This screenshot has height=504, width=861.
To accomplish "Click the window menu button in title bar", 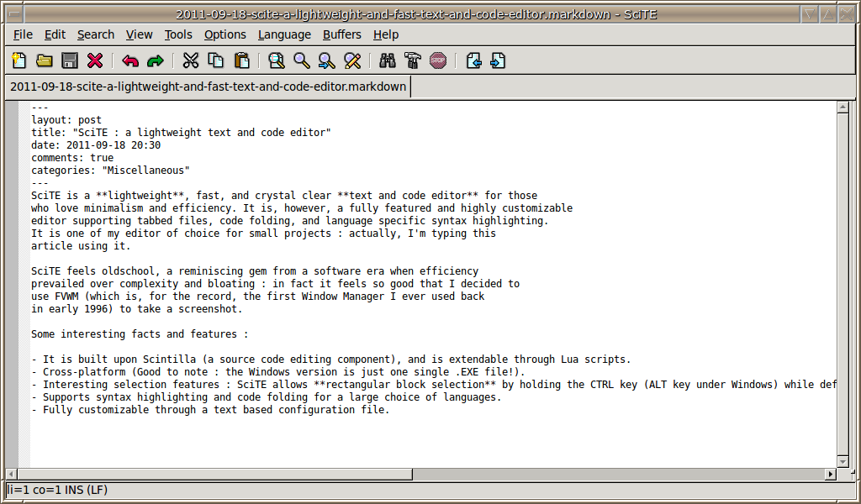I will [x=15, y=14].
